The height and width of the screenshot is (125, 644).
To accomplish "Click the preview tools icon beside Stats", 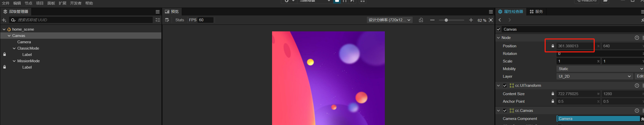I will (167, 20).
